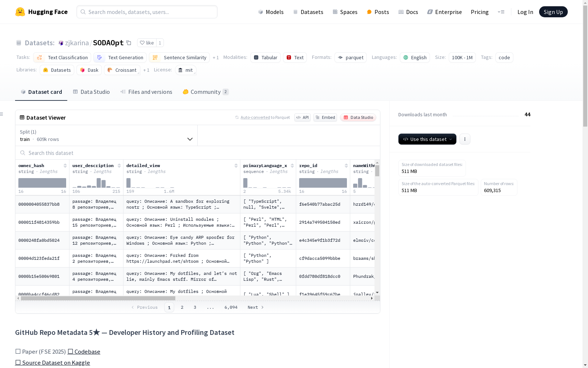Open Data Studio from viewer header
The image size is (588, 368).
pyautogui.click(x=358, y=117)
